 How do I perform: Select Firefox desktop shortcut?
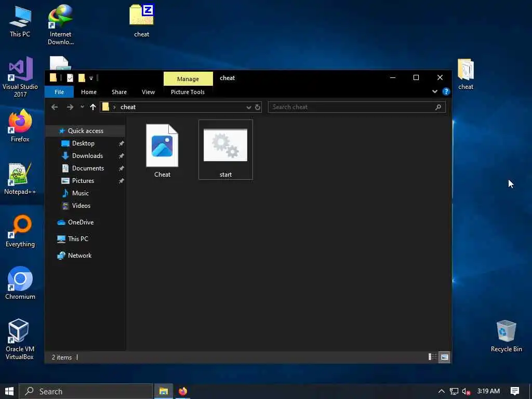tap(20, 126)
